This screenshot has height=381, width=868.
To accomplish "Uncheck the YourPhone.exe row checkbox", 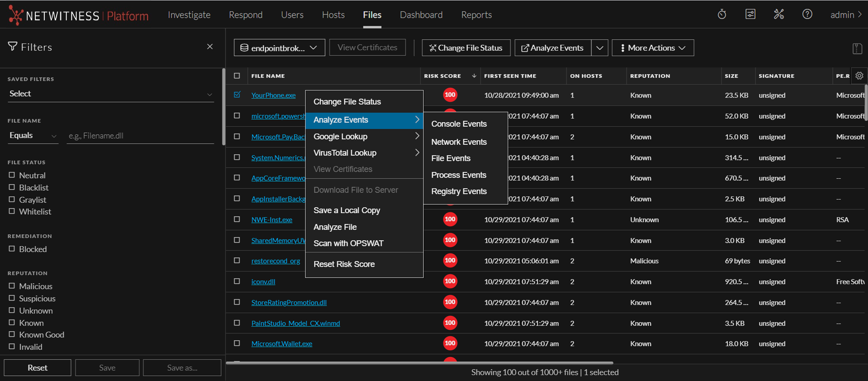I will pyautogui.click(x=237, y=95).
